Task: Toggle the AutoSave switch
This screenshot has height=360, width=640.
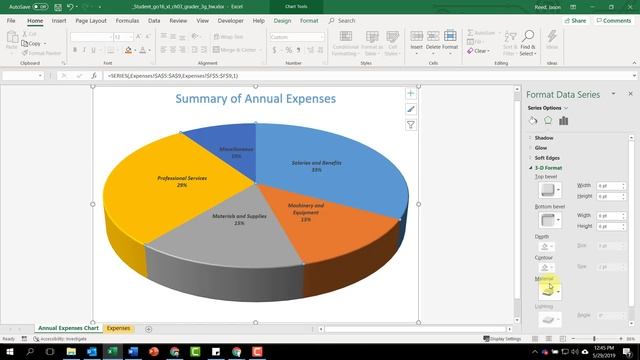Action: coord(40,7)
